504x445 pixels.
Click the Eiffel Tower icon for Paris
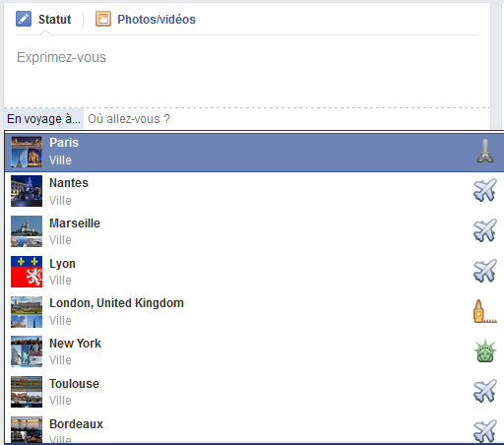(485, 151)
